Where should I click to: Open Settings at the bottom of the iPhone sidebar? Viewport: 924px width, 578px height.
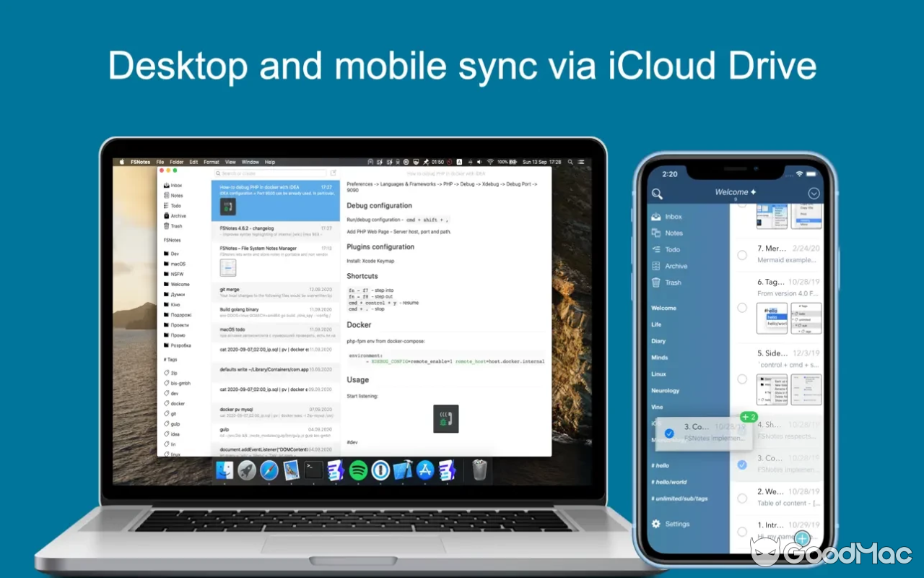point(673,524)
